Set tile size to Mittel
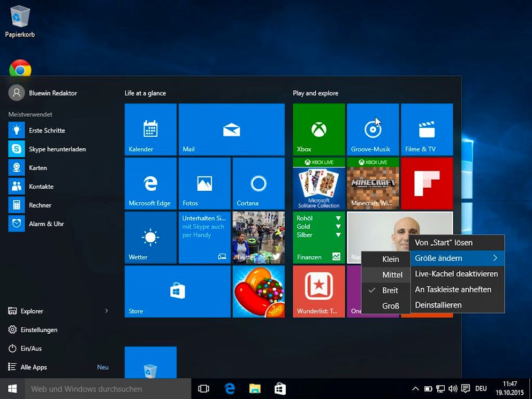The height and width of the screenshot is (399, 532). 386,275
